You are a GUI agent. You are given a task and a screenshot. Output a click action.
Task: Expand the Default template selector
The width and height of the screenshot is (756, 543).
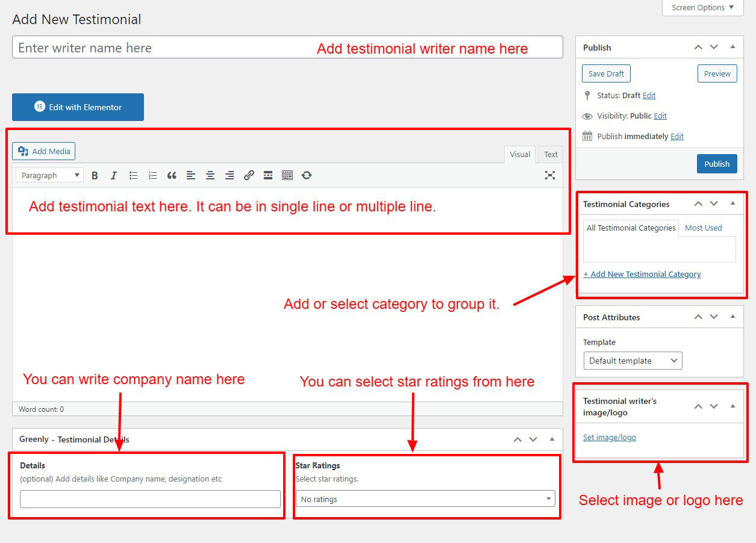pyautogui.click(x=633, y=361)
